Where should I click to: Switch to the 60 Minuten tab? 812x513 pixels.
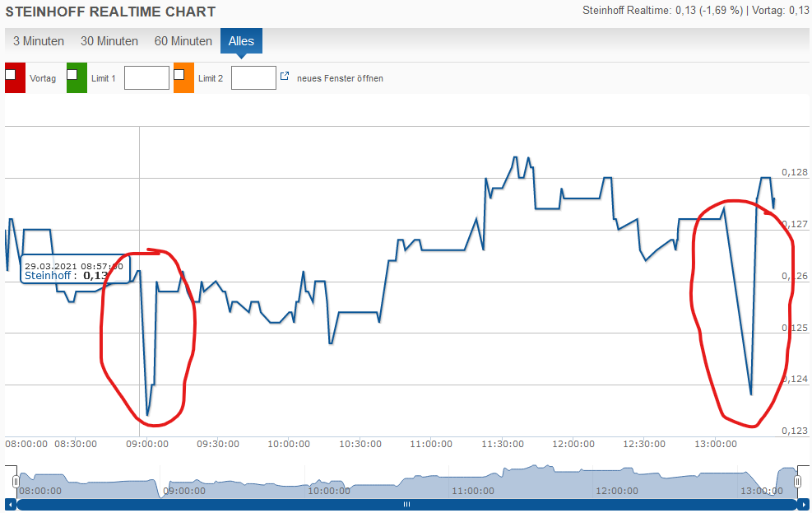pos(183,41)
